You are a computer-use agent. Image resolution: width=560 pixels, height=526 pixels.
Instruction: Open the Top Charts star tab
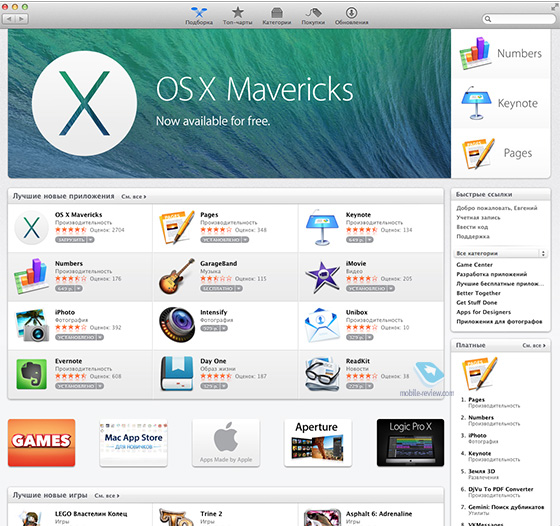coord(238,16)
